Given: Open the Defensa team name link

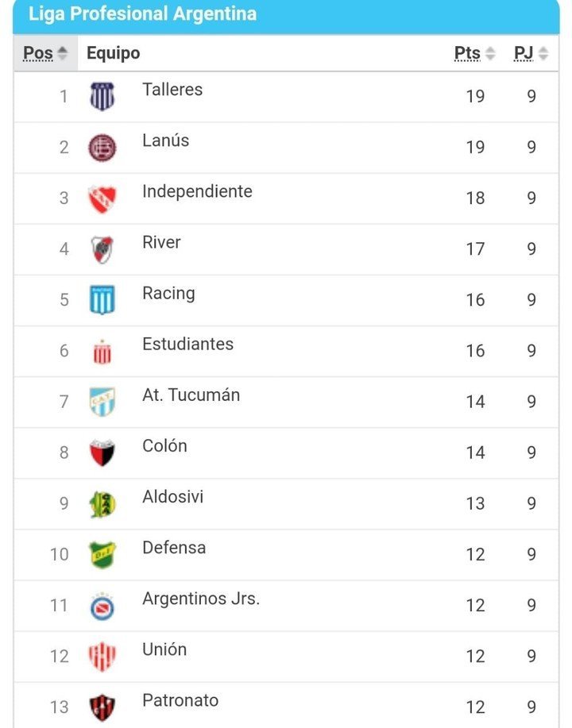Looking at the screenshot, I should tap(174, 547).
